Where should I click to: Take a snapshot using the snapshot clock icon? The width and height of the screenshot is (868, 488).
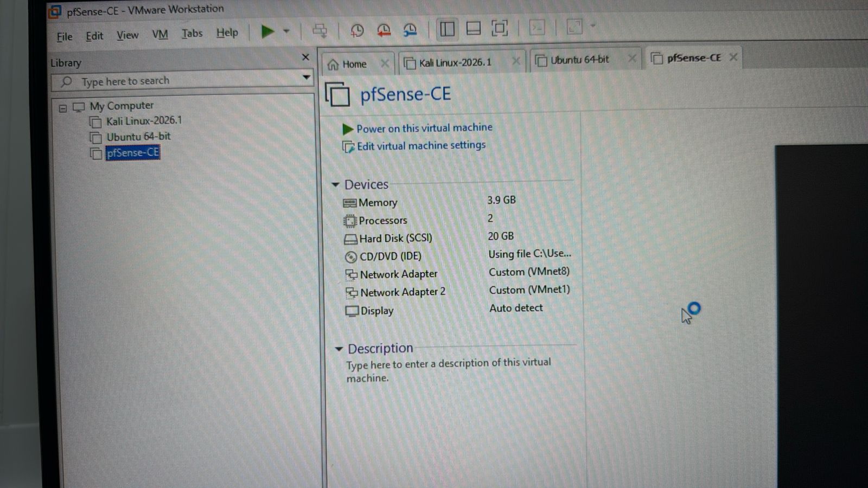(357, 30)
